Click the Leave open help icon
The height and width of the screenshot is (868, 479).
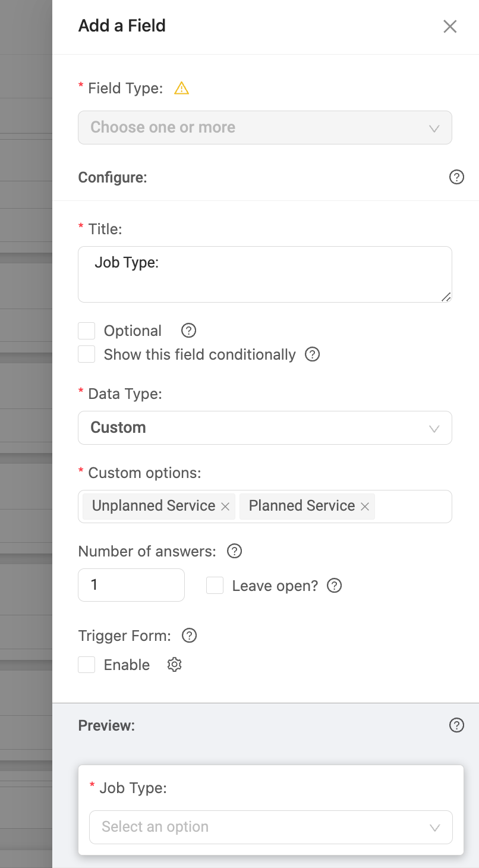click(335, 586)
